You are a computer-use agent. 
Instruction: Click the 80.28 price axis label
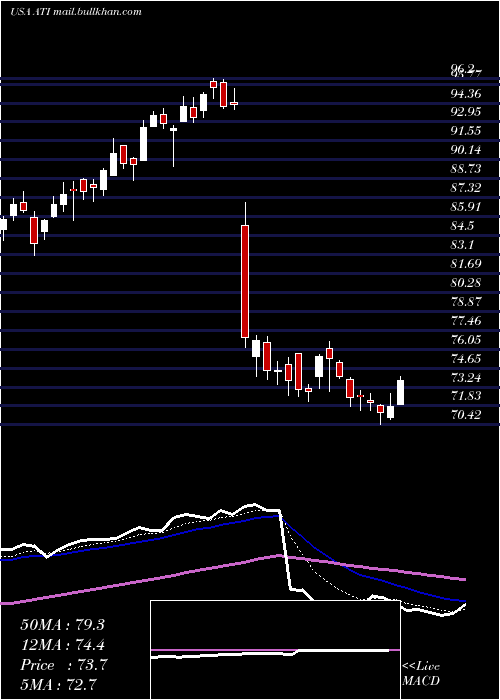[467, 283]
